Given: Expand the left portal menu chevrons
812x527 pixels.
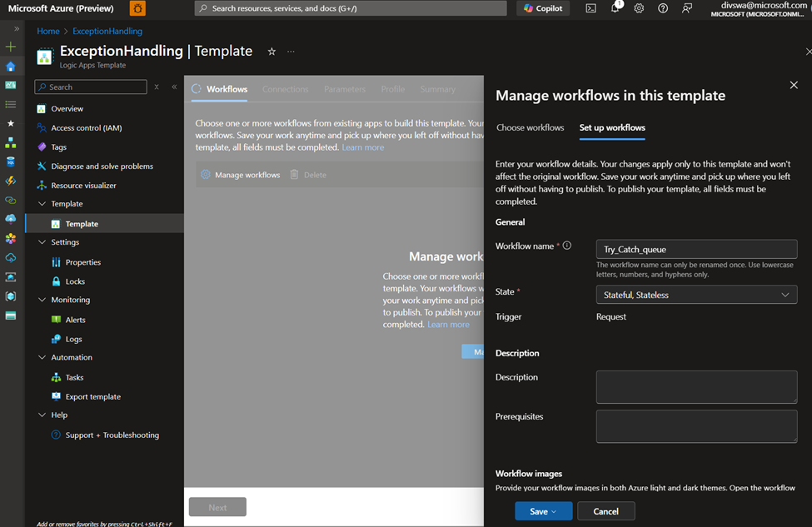Looking at the screenshot, I should coord(17,29).
